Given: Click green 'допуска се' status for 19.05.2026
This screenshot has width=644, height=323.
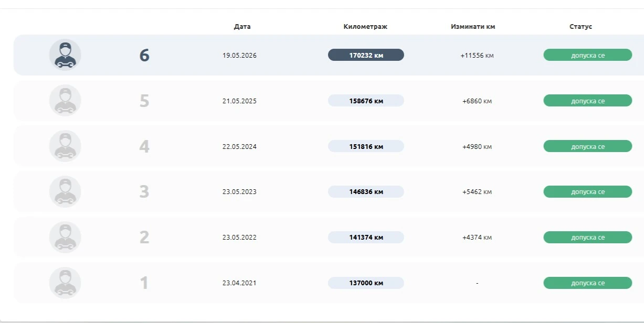Looking at the screenshot, I should (x=588, y=55).
